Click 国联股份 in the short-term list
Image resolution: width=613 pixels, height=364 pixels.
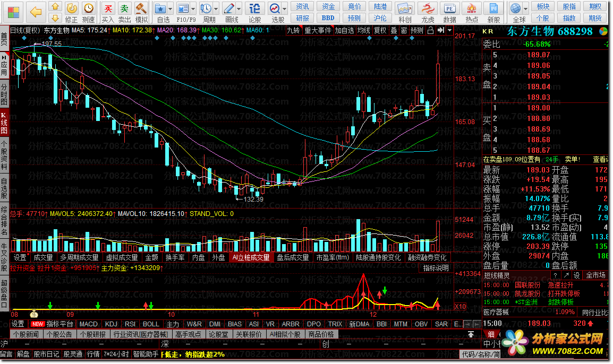point(527,285)
